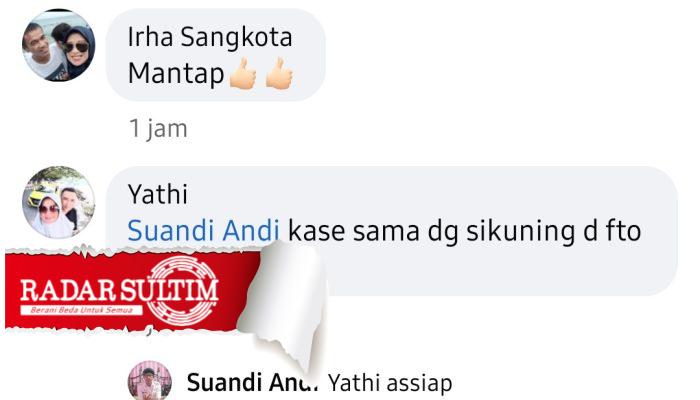
Task: Click the yellow car in Yathi's avatar
Action: point(38,195)
